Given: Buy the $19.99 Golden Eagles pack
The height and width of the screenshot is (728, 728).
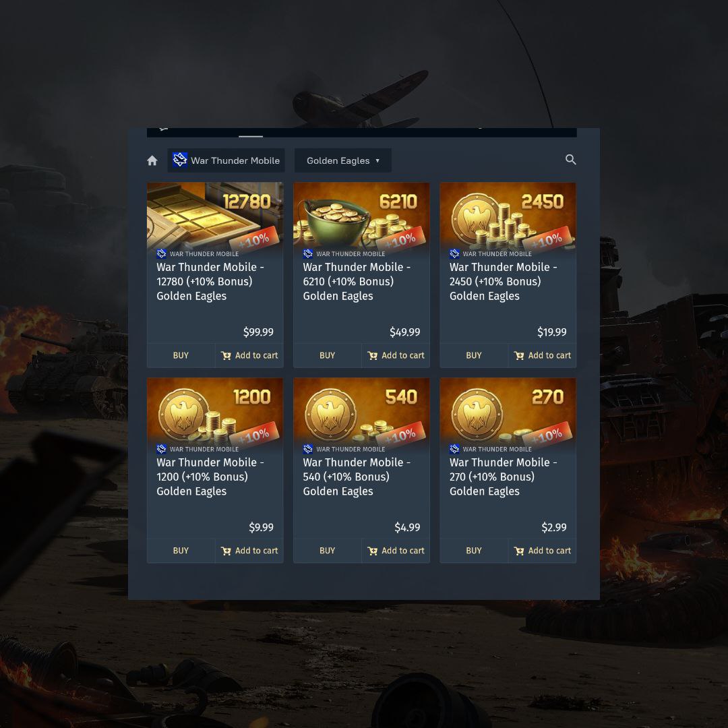Looking at the screenshot, I should pos(474,355).
